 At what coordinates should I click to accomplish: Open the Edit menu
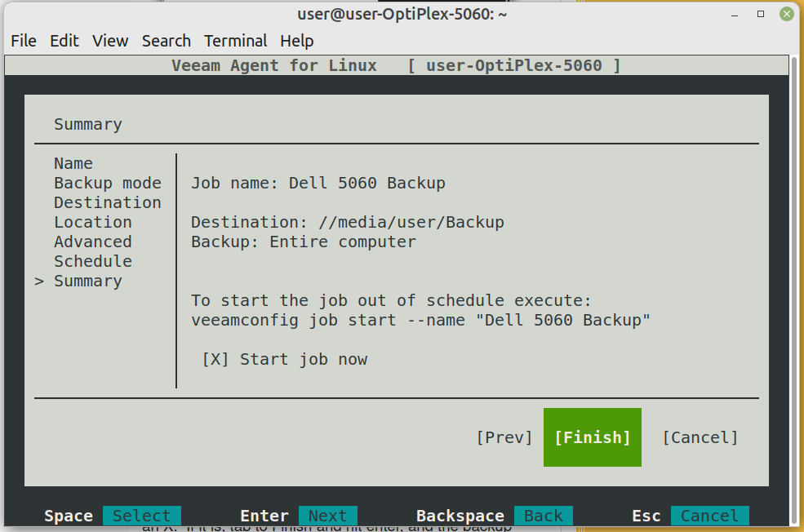tap(64, 41)
